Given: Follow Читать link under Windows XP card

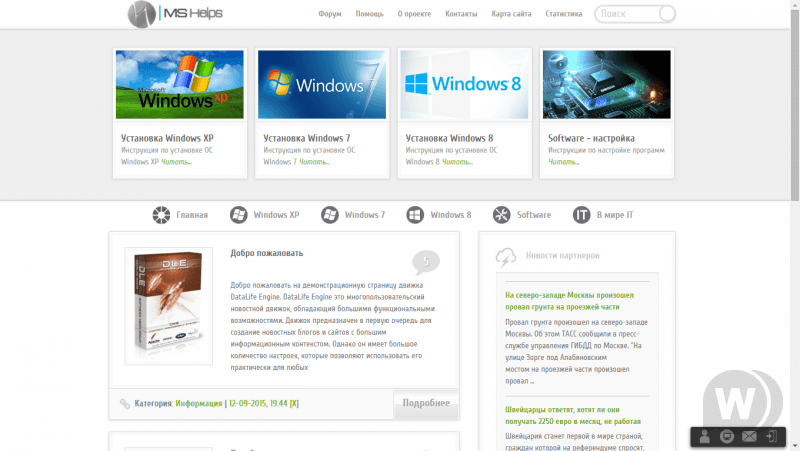Looking at the screenshot, I should point(177,162).
